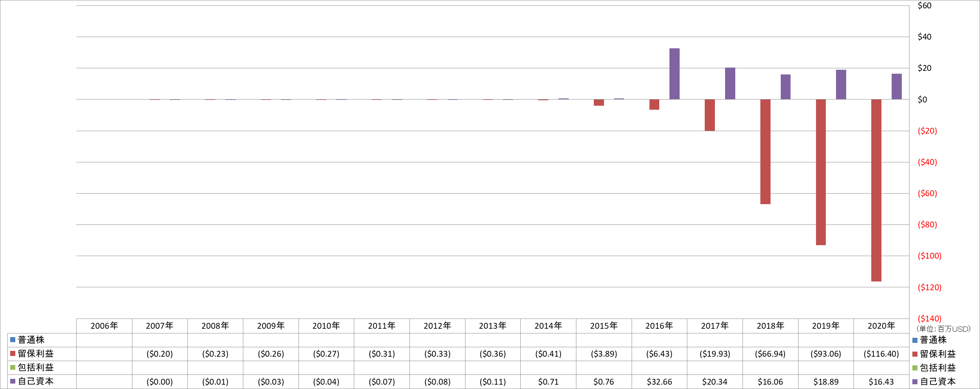Image resolution: width=980 pixels, height=389 pixels.
Task: Click the purple 自己資本 swatch in right legend
Action: 915,382
